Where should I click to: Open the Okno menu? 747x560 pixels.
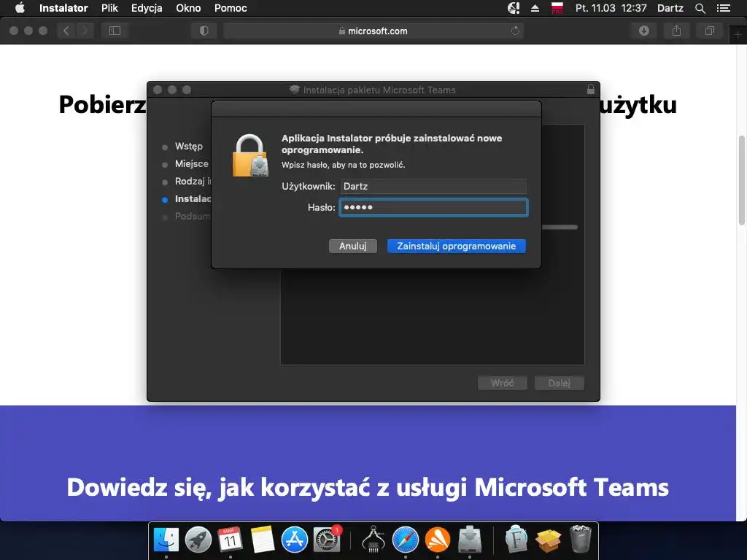point(188,8)
